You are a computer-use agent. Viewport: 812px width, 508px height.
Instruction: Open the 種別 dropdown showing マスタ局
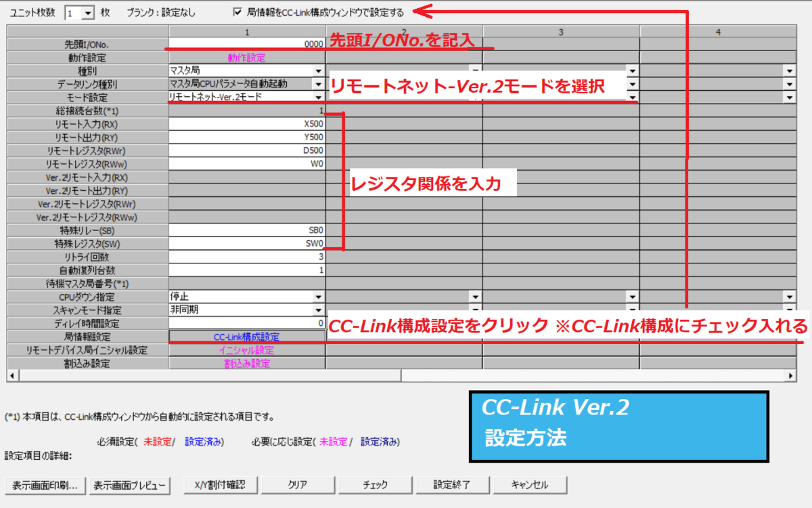[318, 70]
